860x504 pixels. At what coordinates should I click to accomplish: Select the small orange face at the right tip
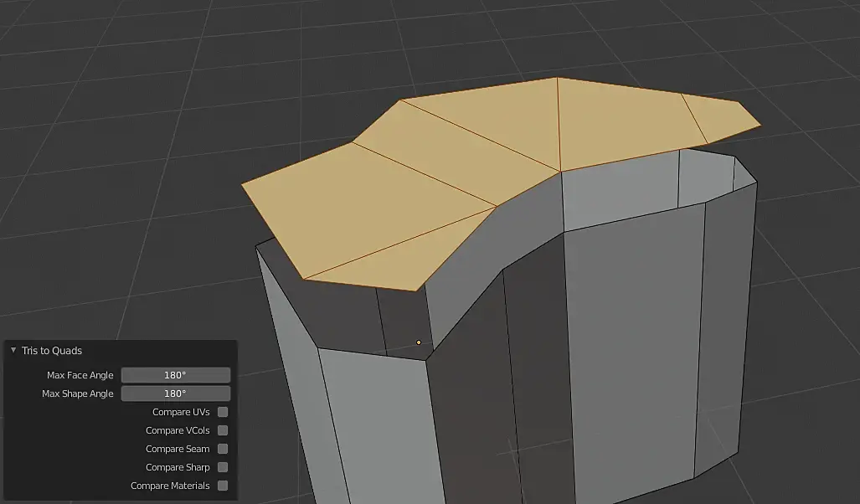[721, 118]
